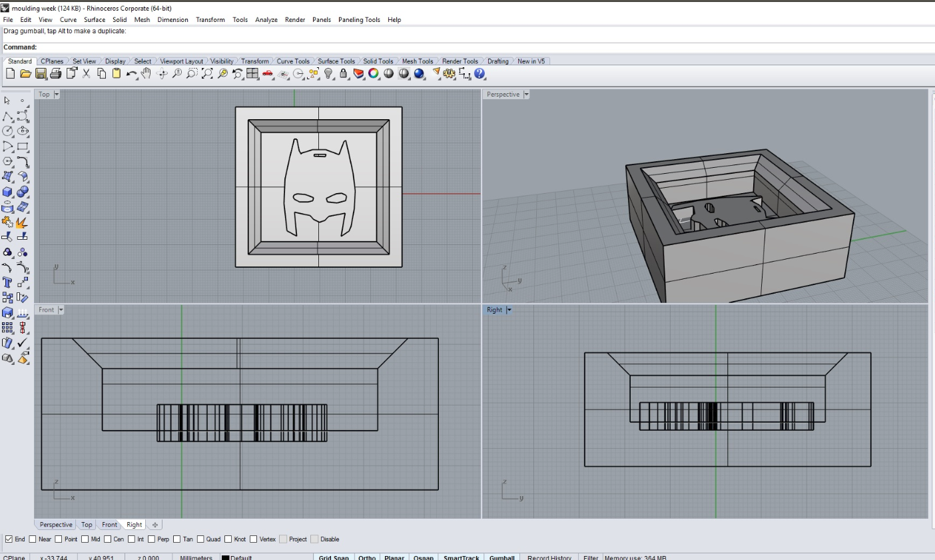This screenshot has height=560, width=935.
Task: Open the Top viewport dropdown arrow
Action: pos(57,95)
